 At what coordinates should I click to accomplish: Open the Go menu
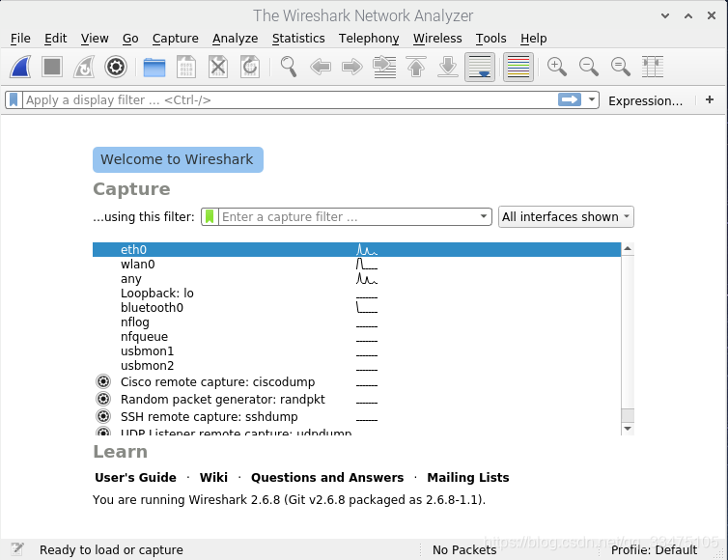[130, 38]
